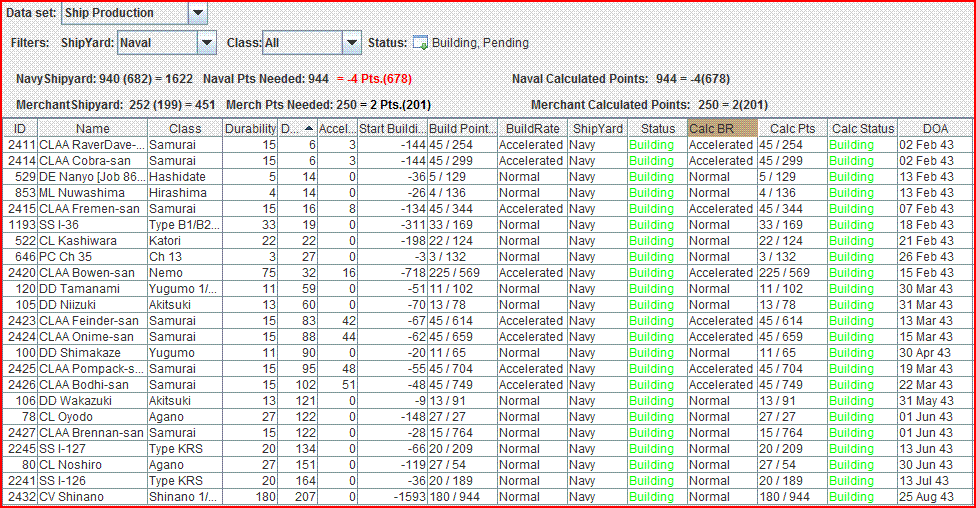The image size is (976, 508).
Task: Select the CLAA Bodhi-san row
Action: [488, 385]
